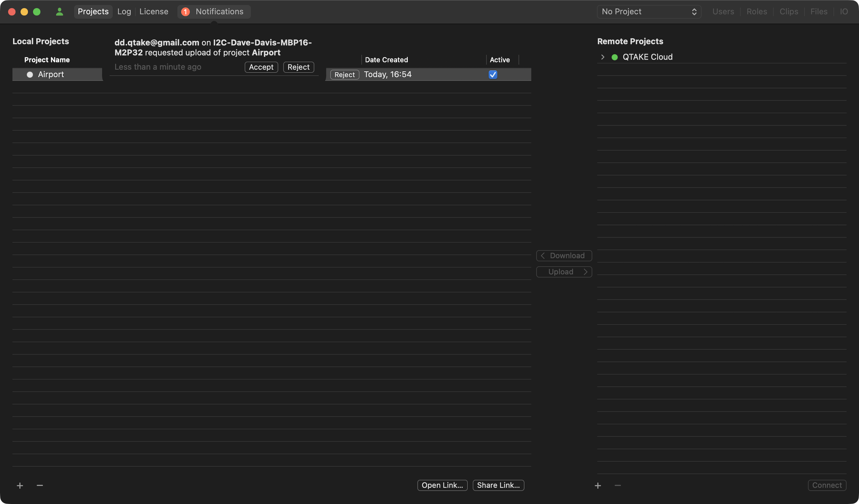The image size is (859, 504).
Task: Click the green user account icon
Action: (x=59, y=12)
